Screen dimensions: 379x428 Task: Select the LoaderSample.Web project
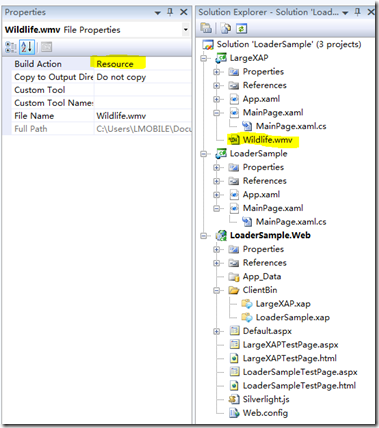pyautogui.click(x=270, y=235)
